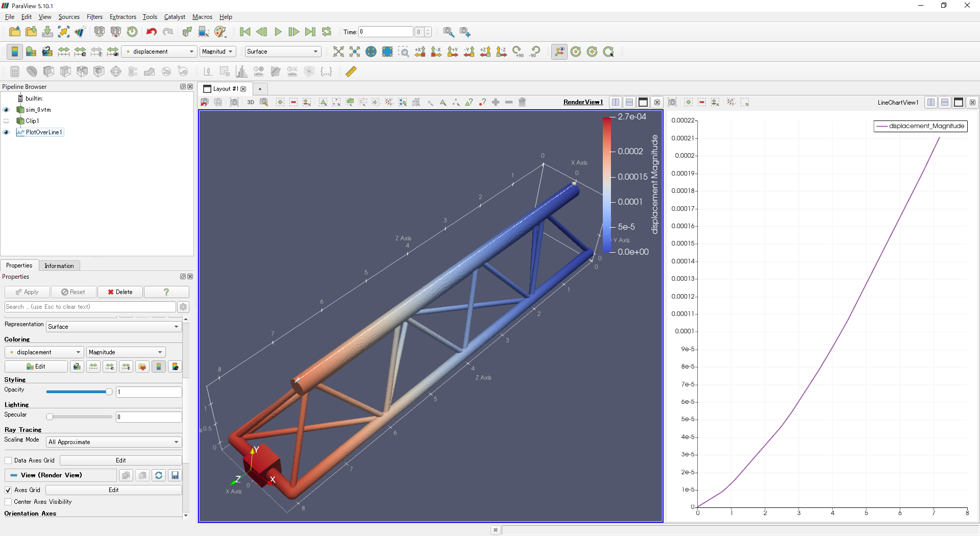Screen dimensions: 980x536
Task: Click the Opacity slider handle
Action: (109, 392)
